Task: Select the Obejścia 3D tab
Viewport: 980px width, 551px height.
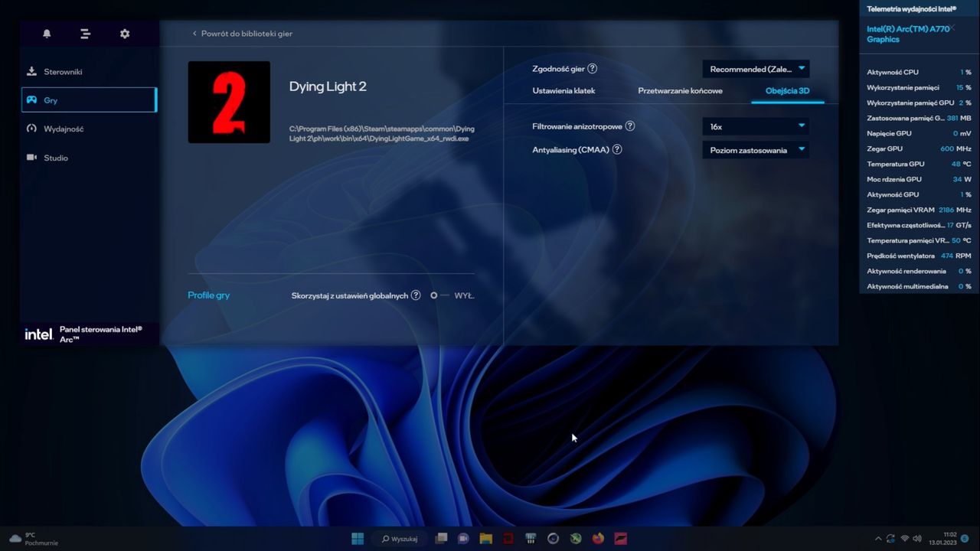Action: tap(787, 90)
